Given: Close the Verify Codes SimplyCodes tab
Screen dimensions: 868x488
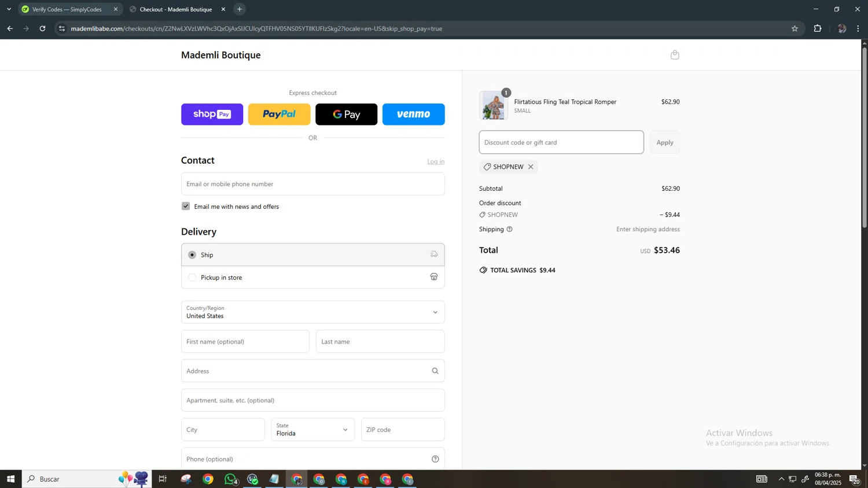Looking at the screenshot, I should [x=115, y=9].
